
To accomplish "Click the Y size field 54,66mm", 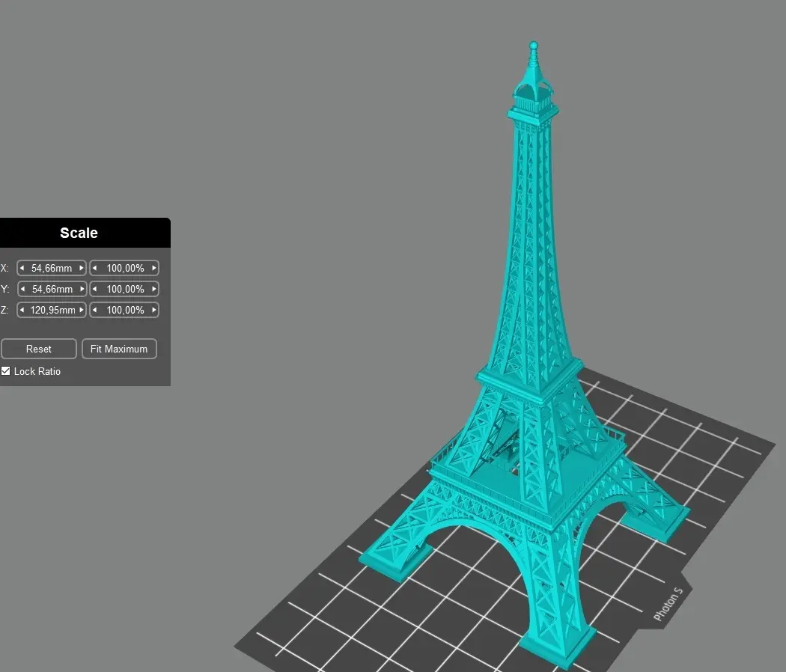I will click(x=52, y=289).
